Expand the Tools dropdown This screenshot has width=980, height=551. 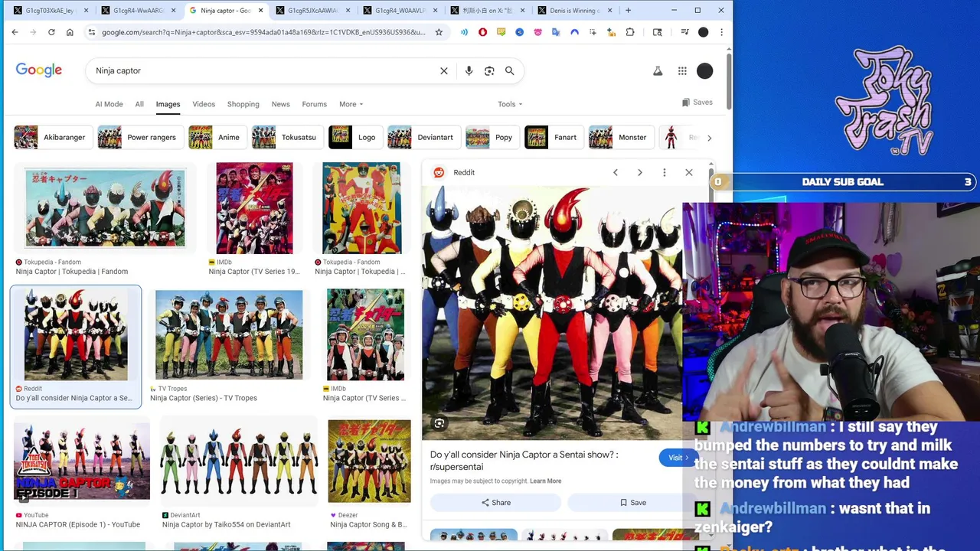[x=510, y=104]
